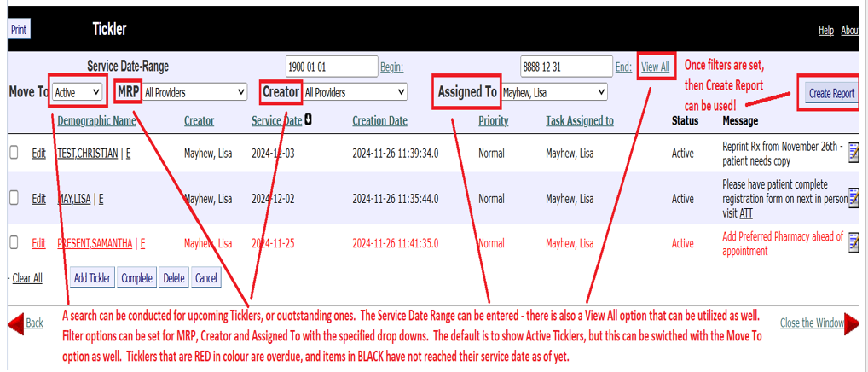Open note icon for MAY,LISA tickler
Screen dimensions: 868x372
point(854,199)
